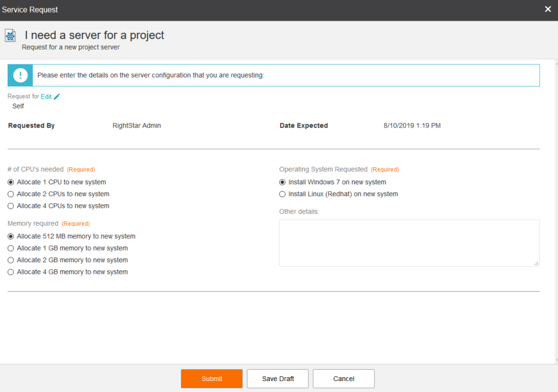Select Install Linux (Redhat) option
Image resolution: width=558 pixels, height=392 pixels.
[282, 194]
